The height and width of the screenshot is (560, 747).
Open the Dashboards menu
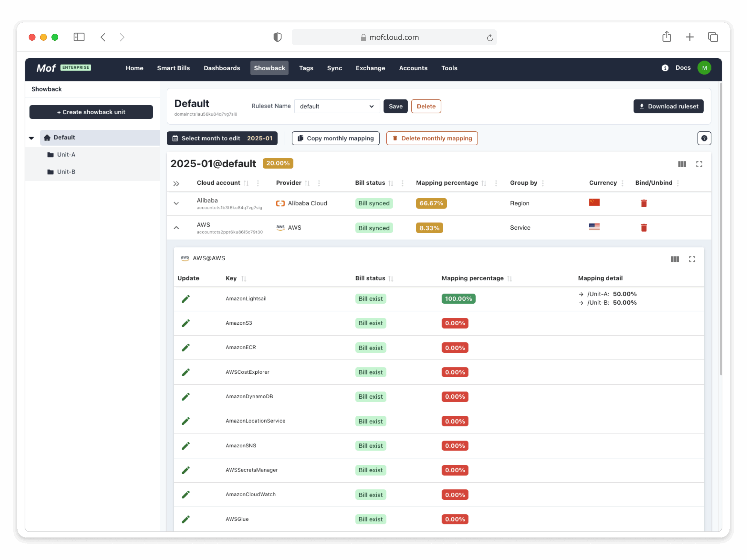click(x=222, y=68)
